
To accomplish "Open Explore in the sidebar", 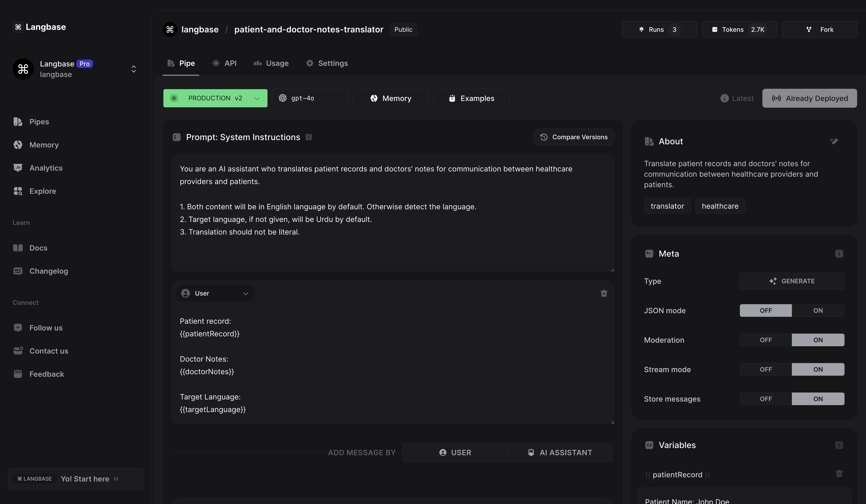I will pyautogui.click(x=43, y=191).
